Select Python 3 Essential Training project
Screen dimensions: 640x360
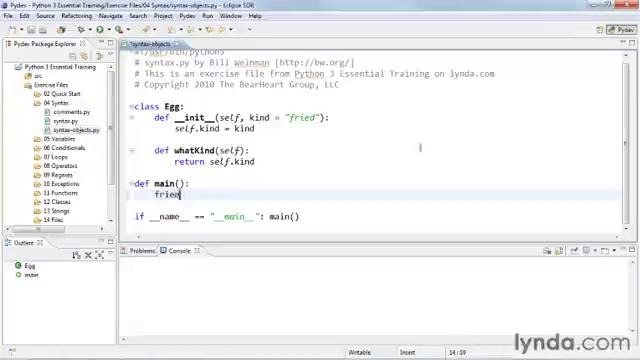point(60,67)
